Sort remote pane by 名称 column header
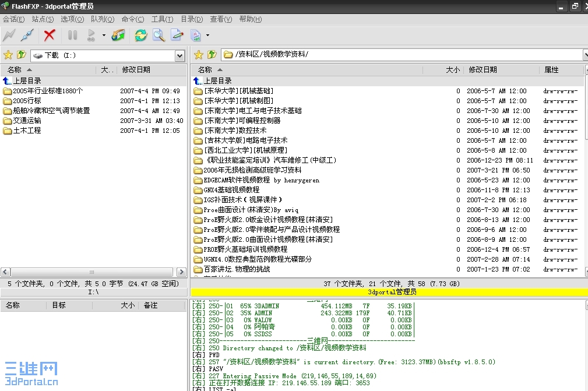This screenshot has width=588, height=391. pos(307,70)
